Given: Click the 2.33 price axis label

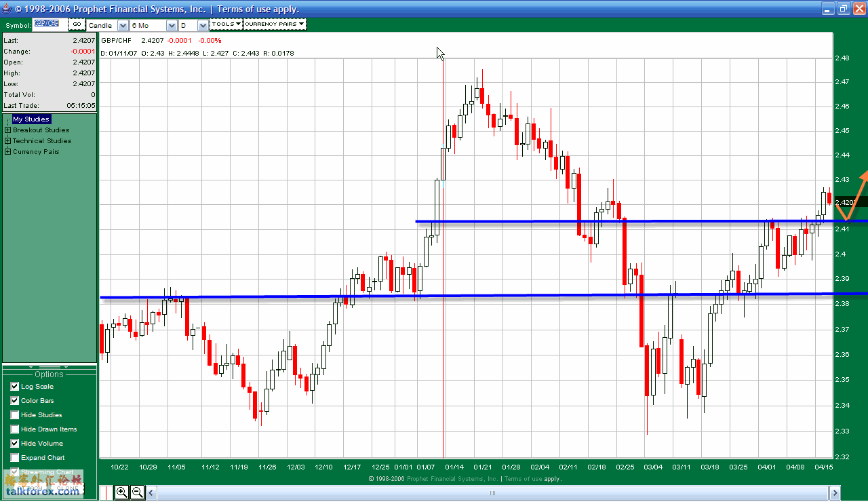Looking at the screenshot, I should click(842, 431).
